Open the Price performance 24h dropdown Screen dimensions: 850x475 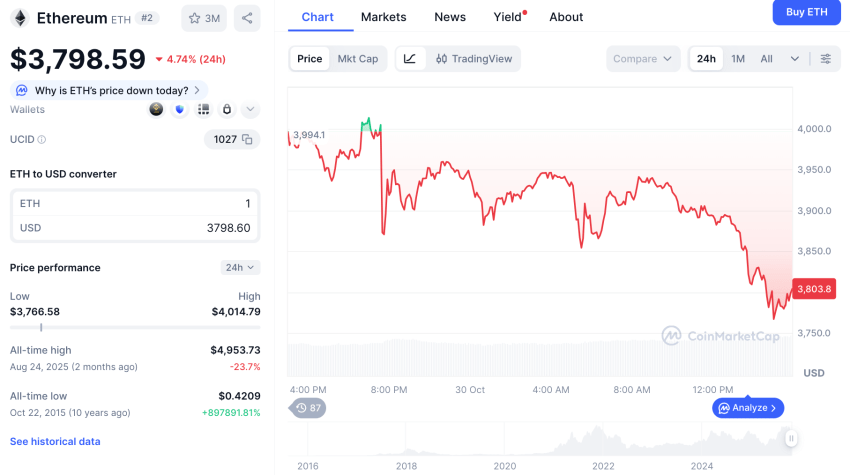240,267
